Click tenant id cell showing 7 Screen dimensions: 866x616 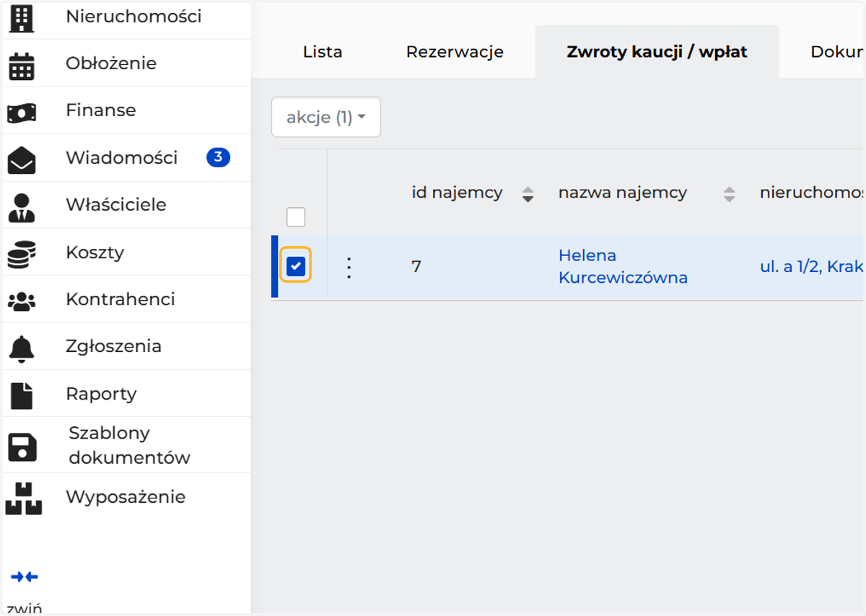click(x=416, y=267)
